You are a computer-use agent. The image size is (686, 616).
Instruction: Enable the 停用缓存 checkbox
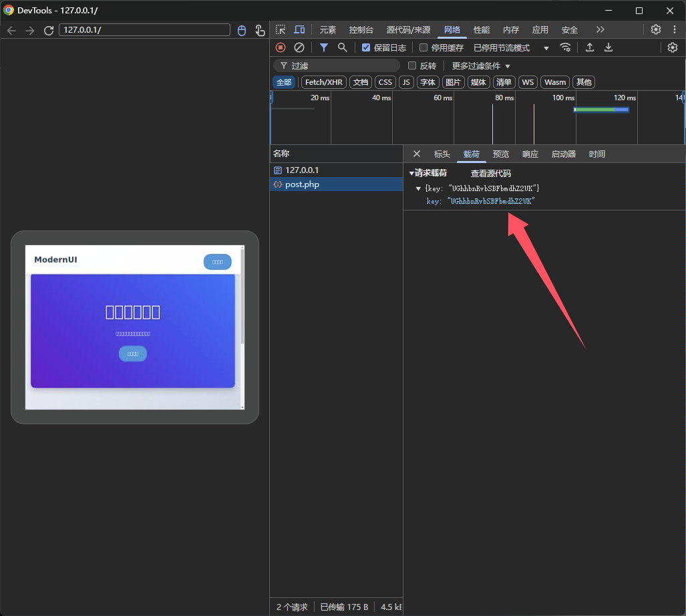[x=423, y=47]
